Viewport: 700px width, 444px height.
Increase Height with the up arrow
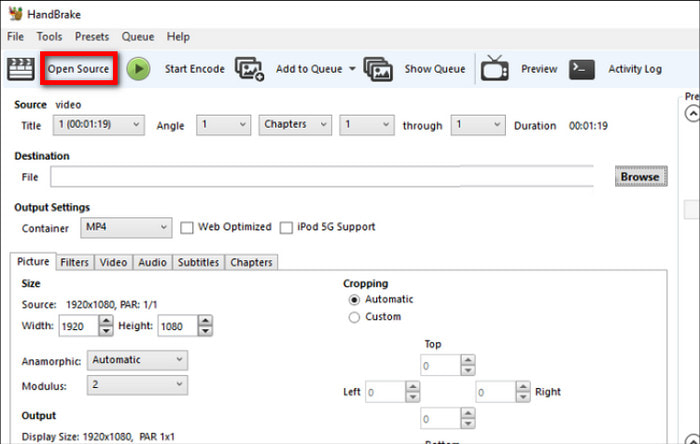point(205,321)
